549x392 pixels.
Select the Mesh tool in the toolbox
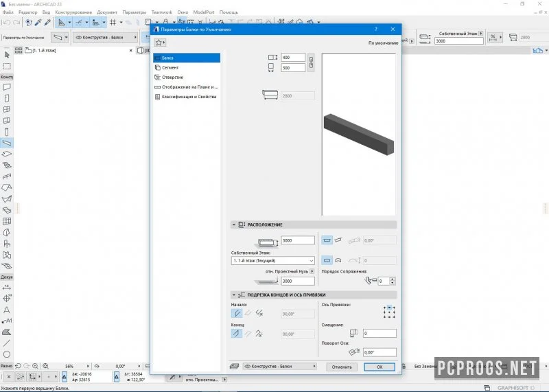tap(7, 266)
